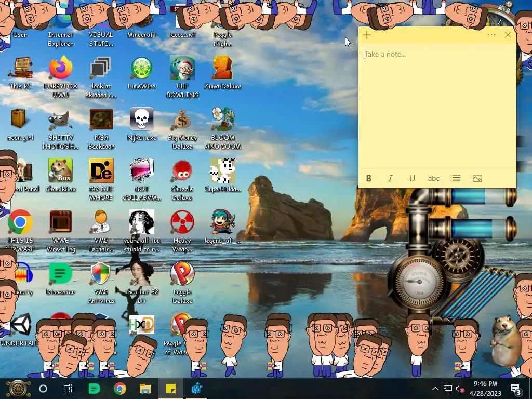Click the GO DIE WHORE icon
The image size is (532, 399).
tap(101, 180)
